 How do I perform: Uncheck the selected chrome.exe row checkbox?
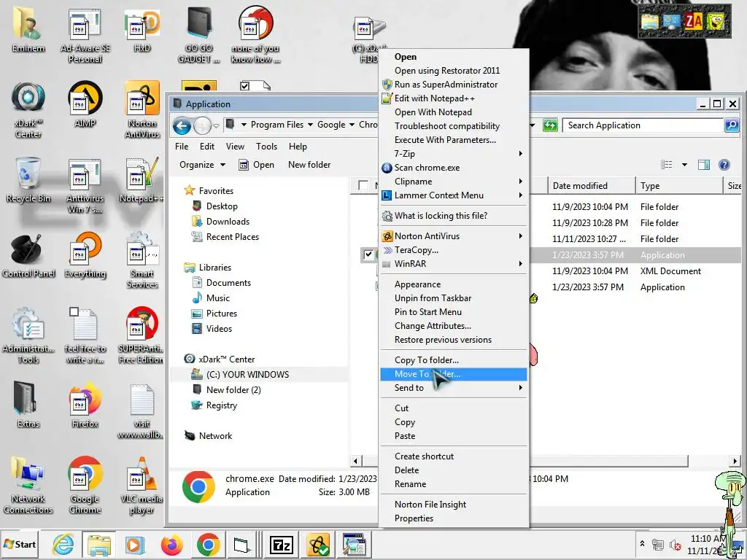click(368, 254)
